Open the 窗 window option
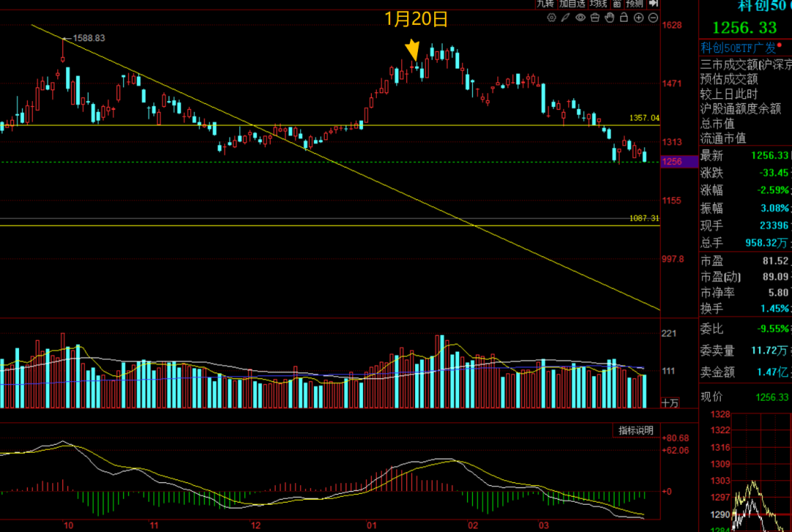792x532 pixels. coord(617,4)
